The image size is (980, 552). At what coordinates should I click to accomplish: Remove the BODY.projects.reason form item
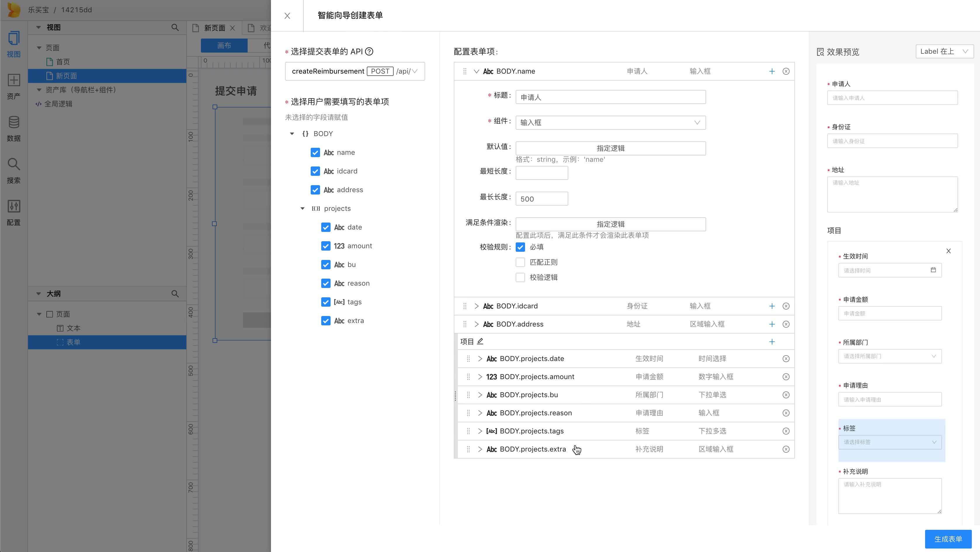(786, 413)
